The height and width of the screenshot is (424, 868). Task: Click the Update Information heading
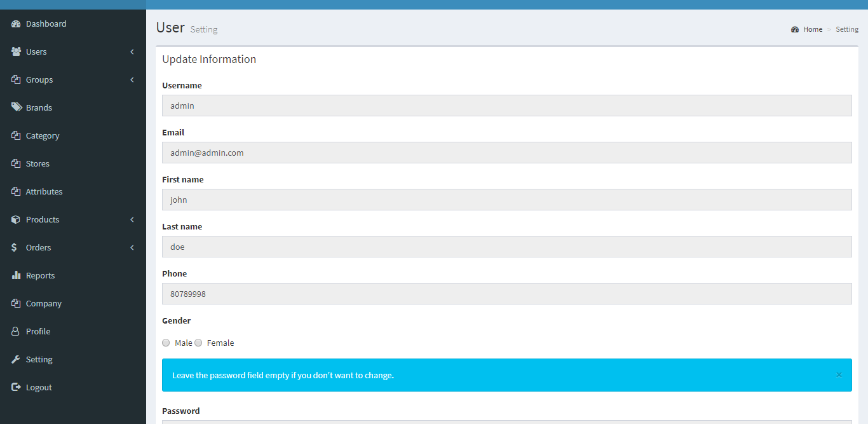pos(209,59)
